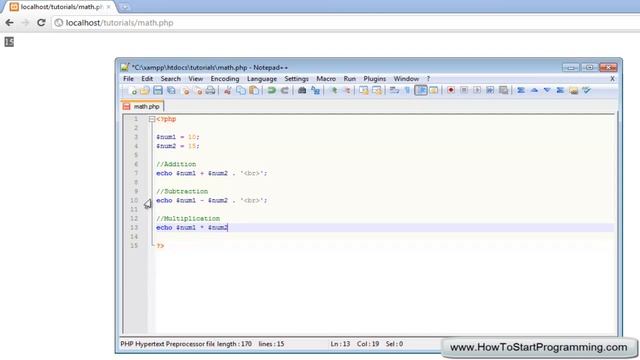Viewport: 640px width, 360px height.
Task: Toggle synchronized vertical scrolling
Action: coord(364,91)
